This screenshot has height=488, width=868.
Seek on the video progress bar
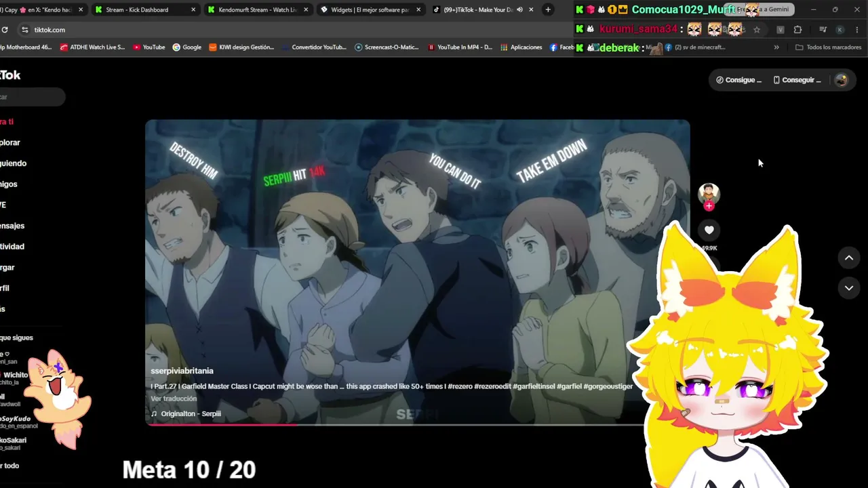tap(417, 424)
